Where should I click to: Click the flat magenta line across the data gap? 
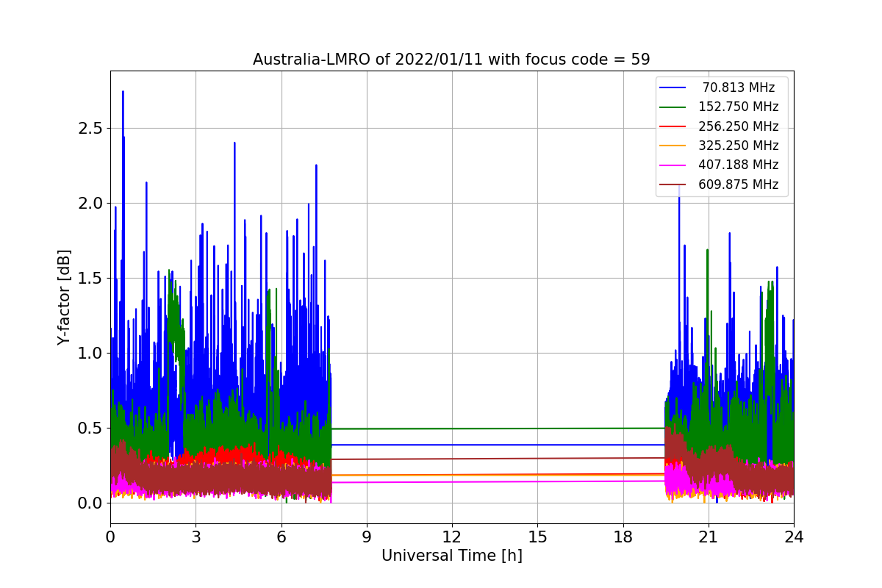pos(498,481)
